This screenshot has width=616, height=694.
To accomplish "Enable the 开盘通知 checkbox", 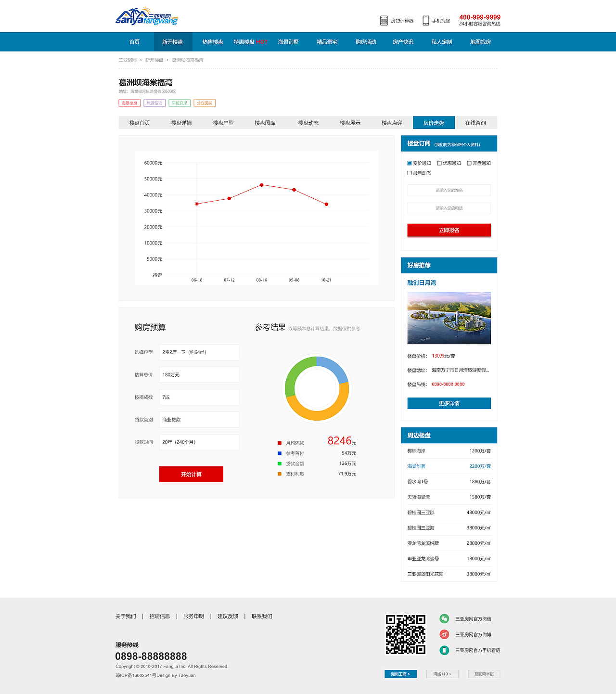I will [469, 163].
